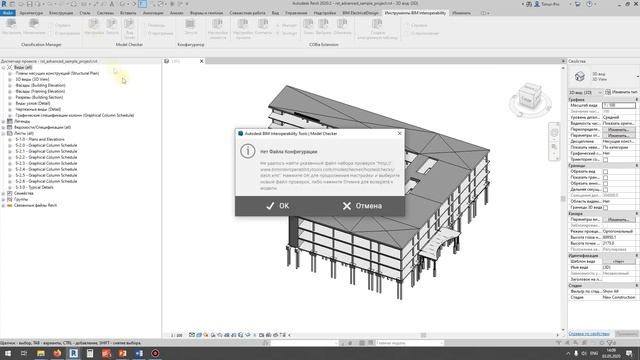Expand the Легенды tree node
Screen dimensions: 640x360
(x=3, y=121)
